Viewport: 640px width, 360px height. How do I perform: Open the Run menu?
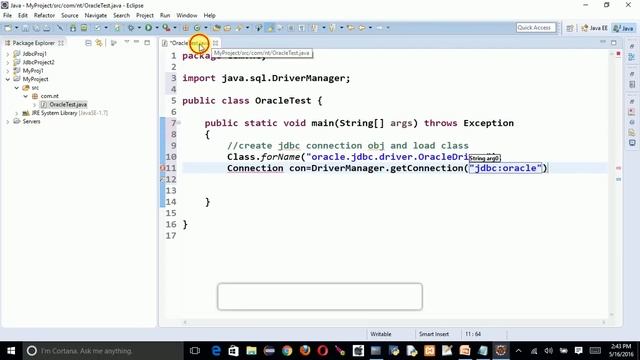click(165, 16)
